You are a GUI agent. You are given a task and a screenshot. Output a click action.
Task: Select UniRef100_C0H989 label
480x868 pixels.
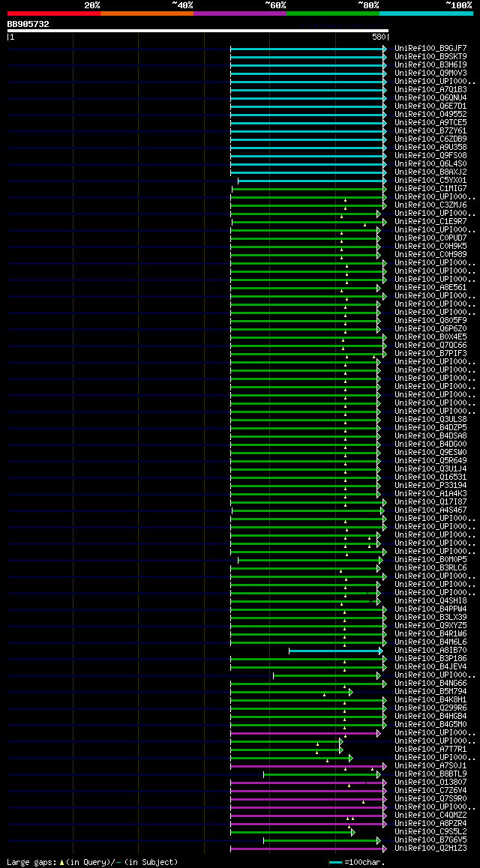(x=430, y=254)
